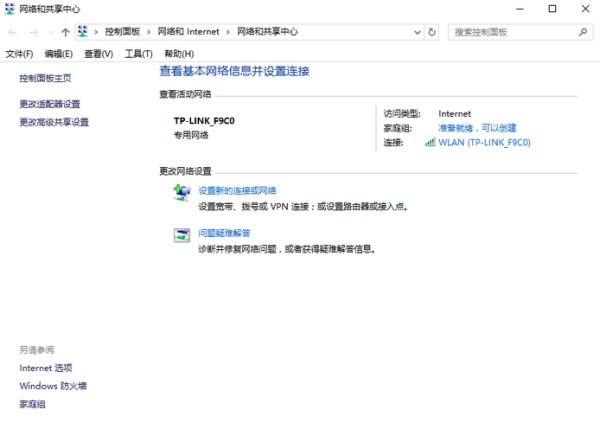The height and width of the screenshot is (423, 600).
Task: Click the WLAN (TP-LINK_F9C0) connection link
Action: point(484,143)
